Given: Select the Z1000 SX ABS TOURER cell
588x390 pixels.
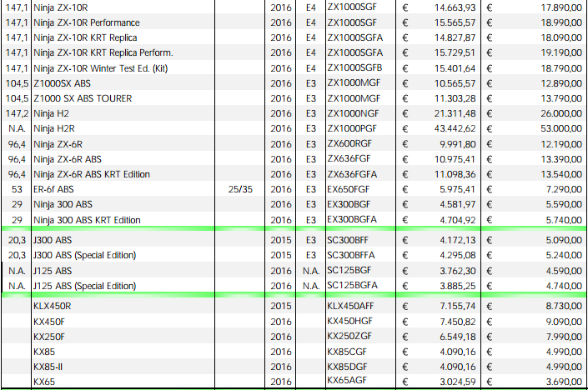Looking at the screenshot, I should [83, 98].
